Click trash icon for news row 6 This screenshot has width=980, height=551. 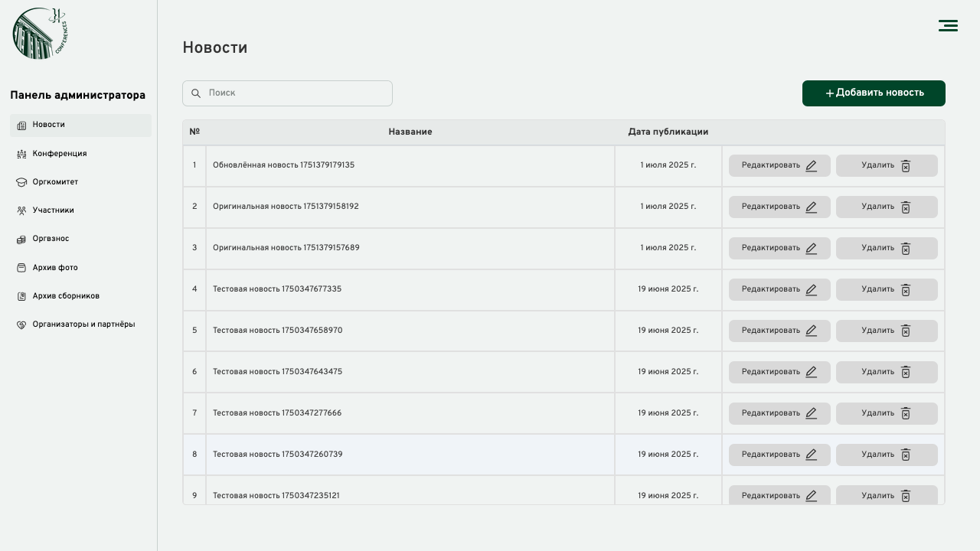tap(905, 373)
